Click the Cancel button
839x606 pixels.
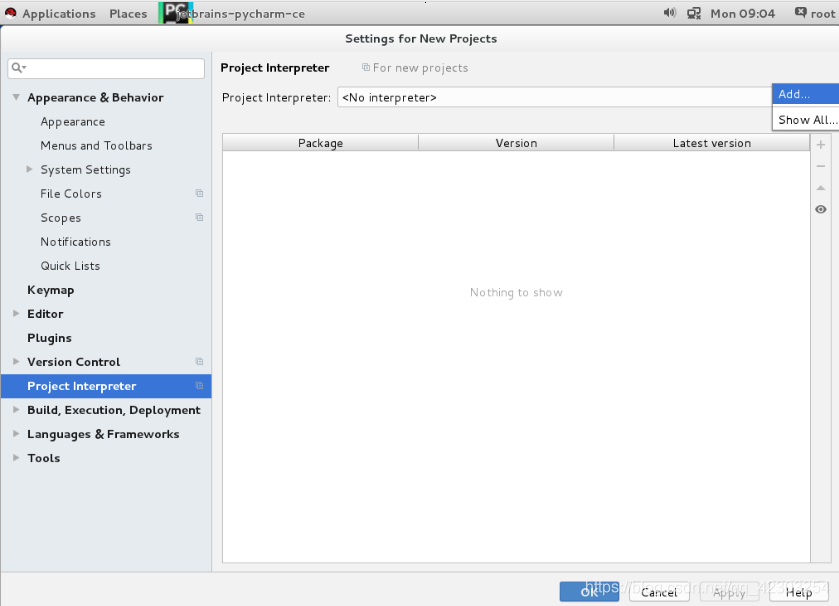659,592
